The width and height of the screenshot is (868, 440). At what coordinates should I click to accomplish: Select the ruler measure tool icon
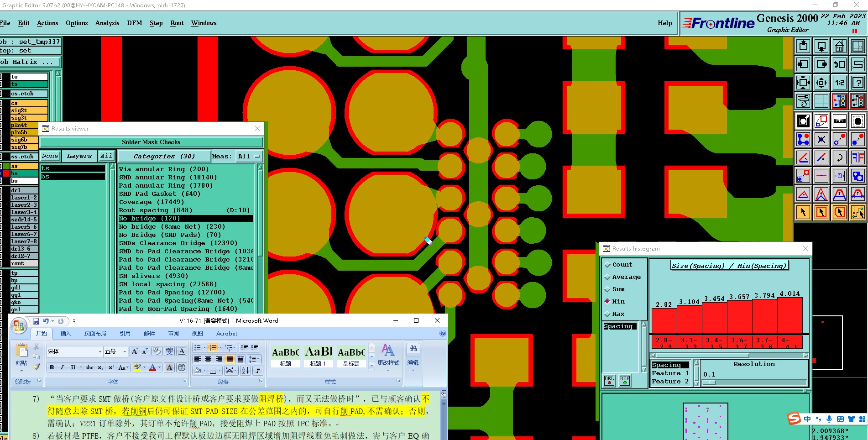click(x=839, y=121)
